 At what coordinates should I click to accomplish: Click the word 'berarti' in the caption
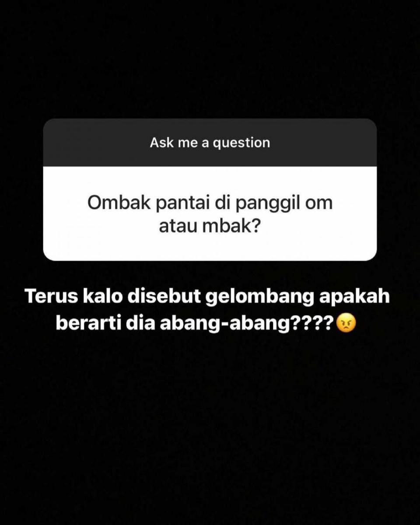pyautogui.click(x=90, y=323)
